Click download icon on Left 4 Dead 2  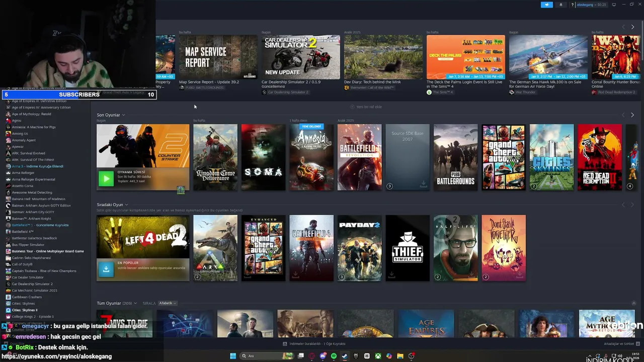tap(106, 269)
